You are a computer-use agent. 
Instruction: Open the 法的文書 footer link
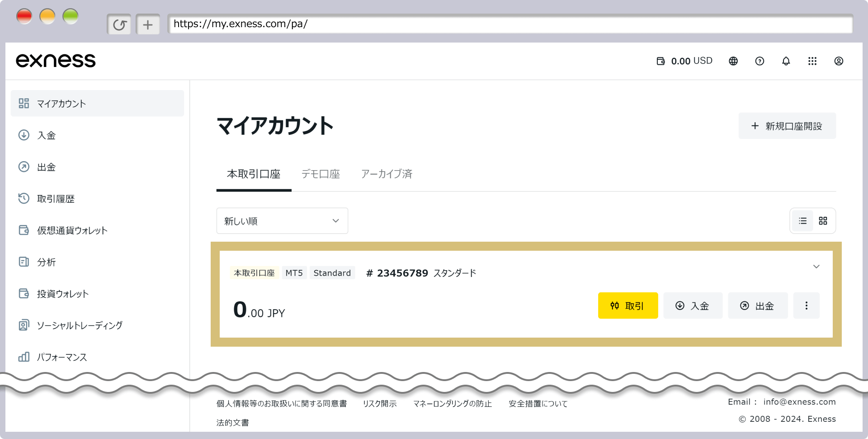(x=232, y=423)
